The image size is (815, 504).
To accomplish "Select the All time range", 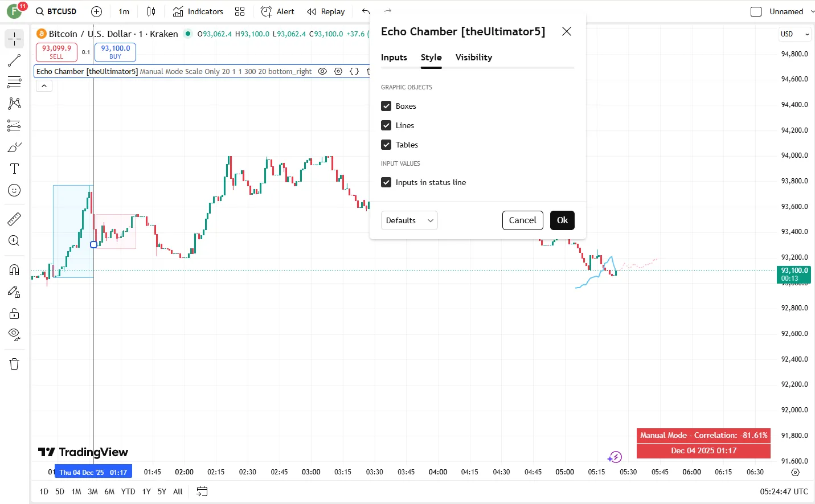I will [178, 491].
